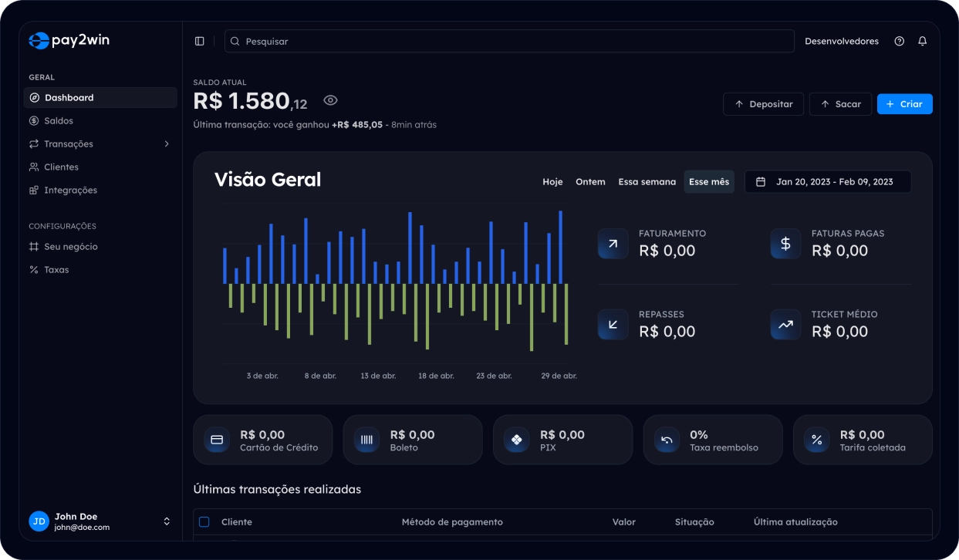Select the Essa semana period tab
The image size is (959, 560).
[647, 182]
